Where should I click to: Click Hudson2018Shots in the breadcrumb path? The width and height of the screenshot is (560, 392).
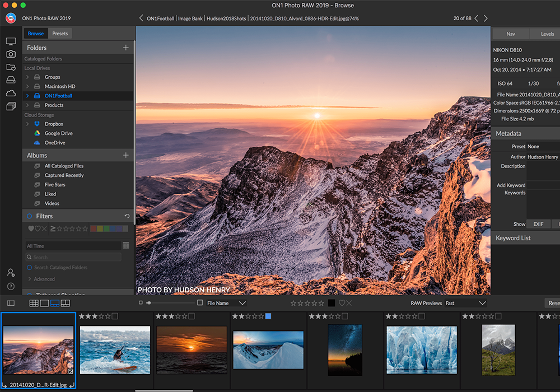(226, 18)
